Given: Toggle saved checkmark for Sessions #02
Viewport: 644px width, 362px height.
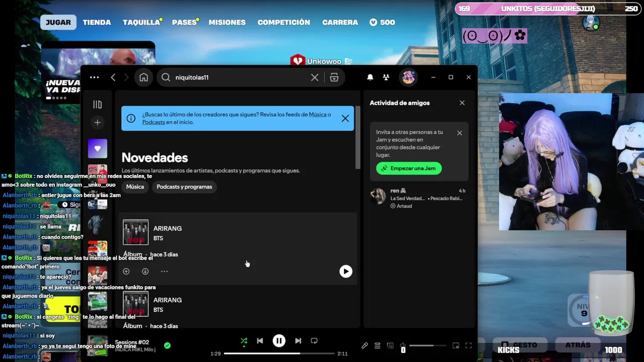Looking at the screenshot, I should pyautogui.click(x=167, y=345).
